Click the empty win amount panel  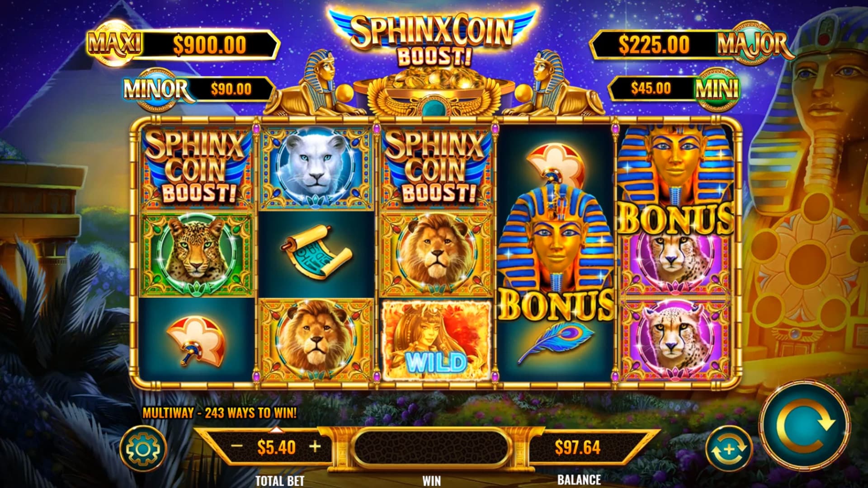[432, 447]
